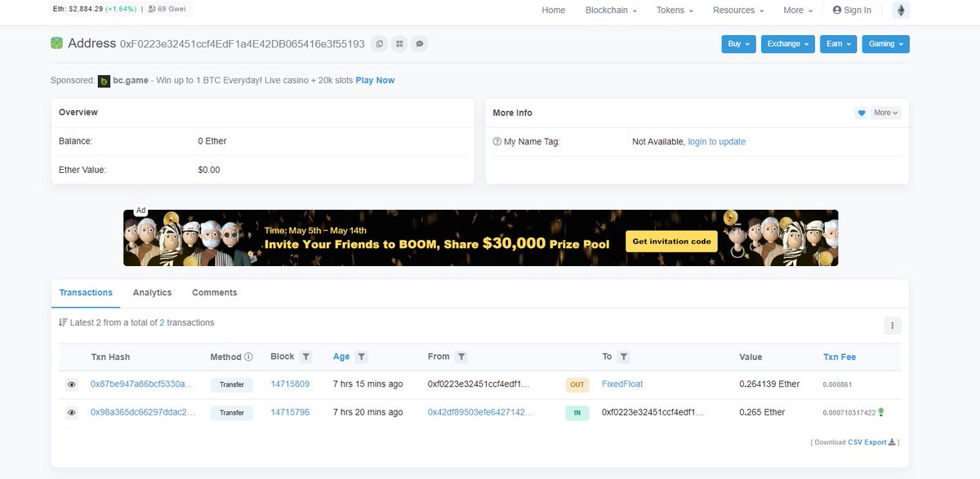Viewport: 980px width, 479px height.
Task: Click the 0.000861 transaction fee
Action: (x=837, y=384)
